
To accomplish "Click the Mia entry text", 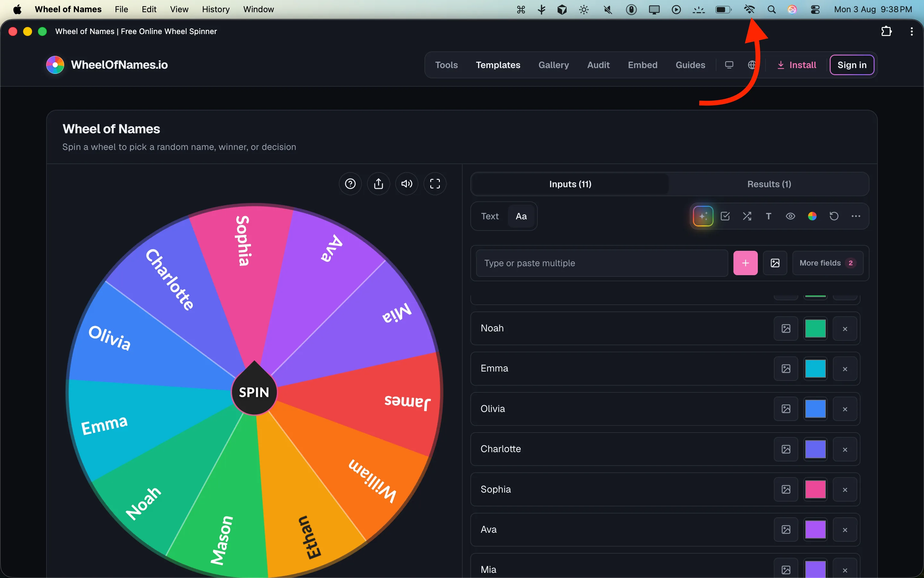I will pos(488,569).
